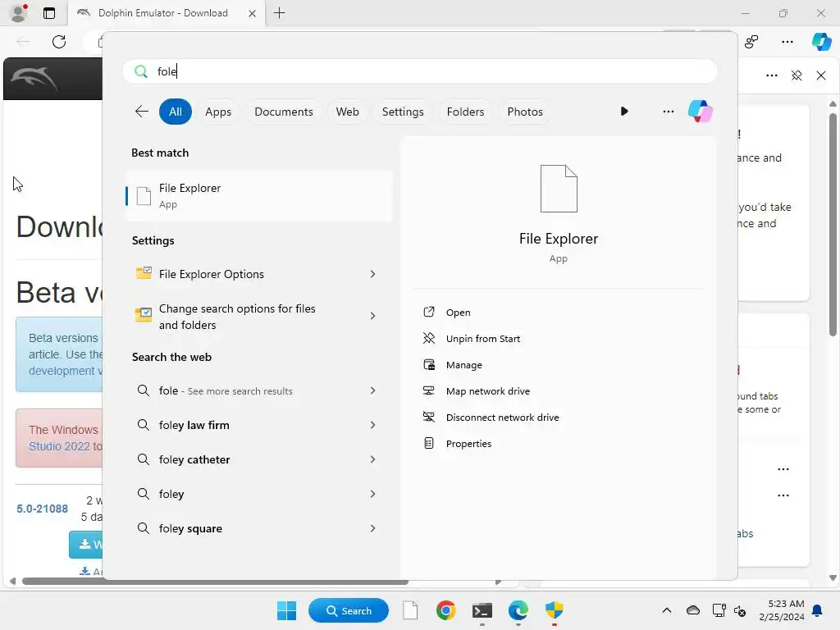Click Open in the File Explorer actions

click(x=458, y=313)
